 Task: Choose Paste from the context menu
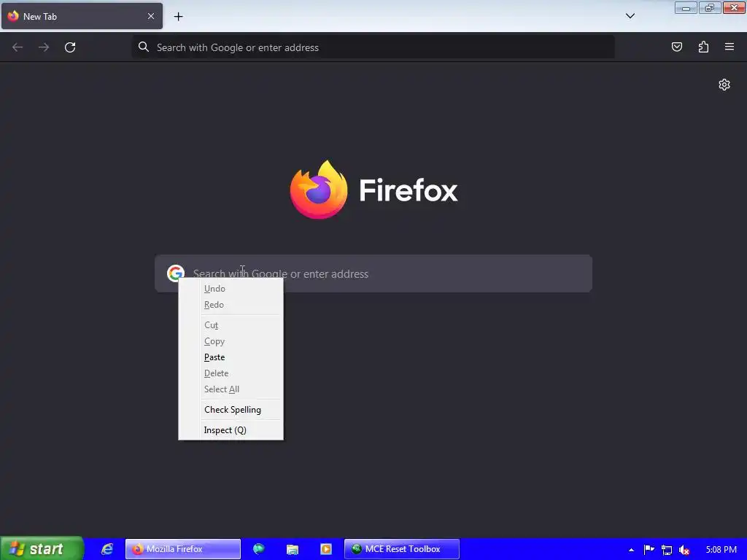pos(231,357)
